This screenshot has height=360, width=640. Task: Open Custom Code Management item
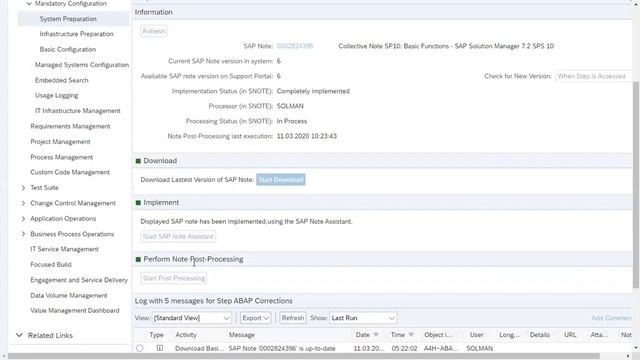[x=70, y=172]
